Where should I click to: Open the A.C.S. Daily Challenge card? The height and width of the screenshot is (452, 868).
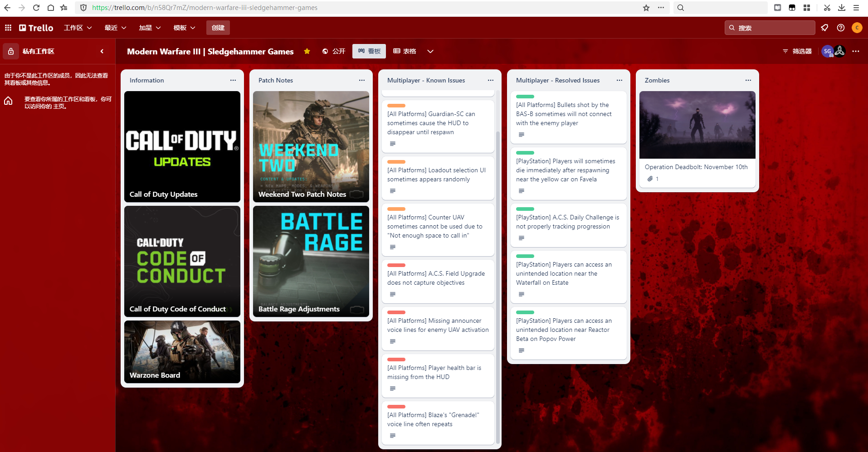point(569,225)
